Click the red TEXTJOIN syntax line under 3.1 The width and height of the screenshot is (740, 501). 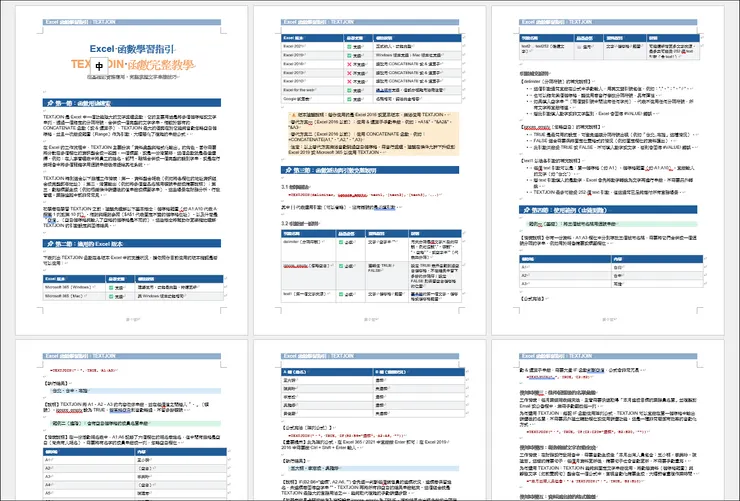click(364, 194)
